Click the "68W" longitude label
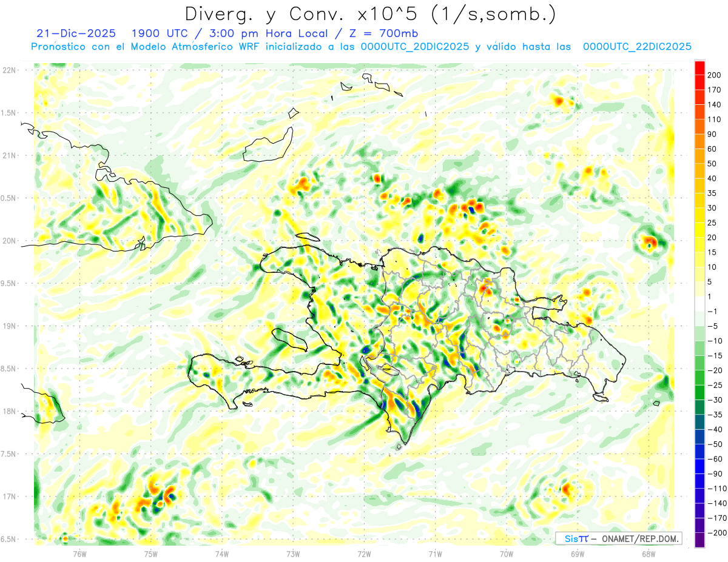Screen dimensions: 728x562 tap(649, 554)
